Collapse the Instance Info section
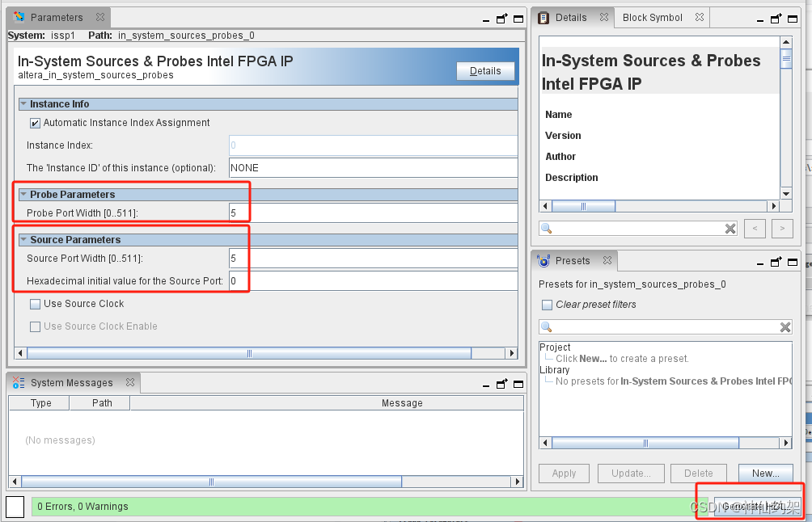The image size is (812, 522). point(25,103)
